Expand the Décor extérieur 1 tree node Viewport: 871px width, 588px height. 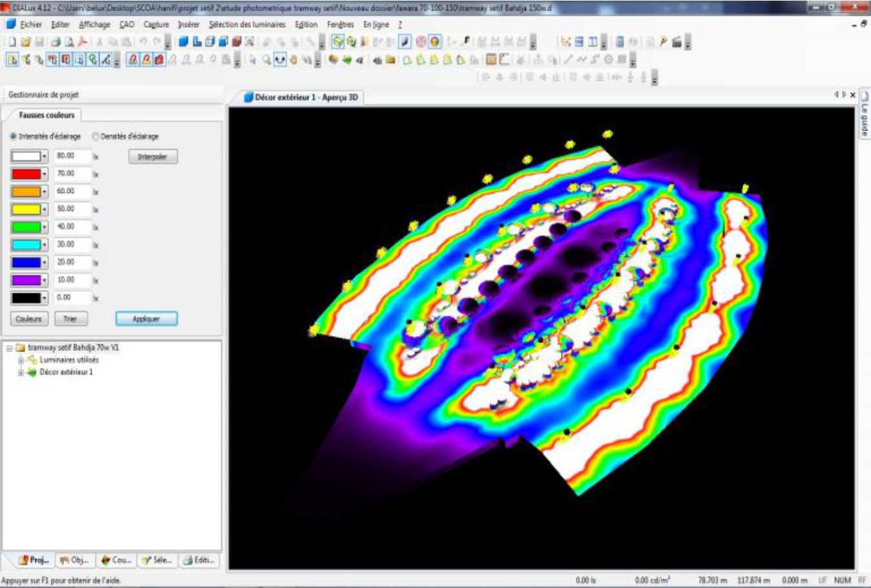21,372
